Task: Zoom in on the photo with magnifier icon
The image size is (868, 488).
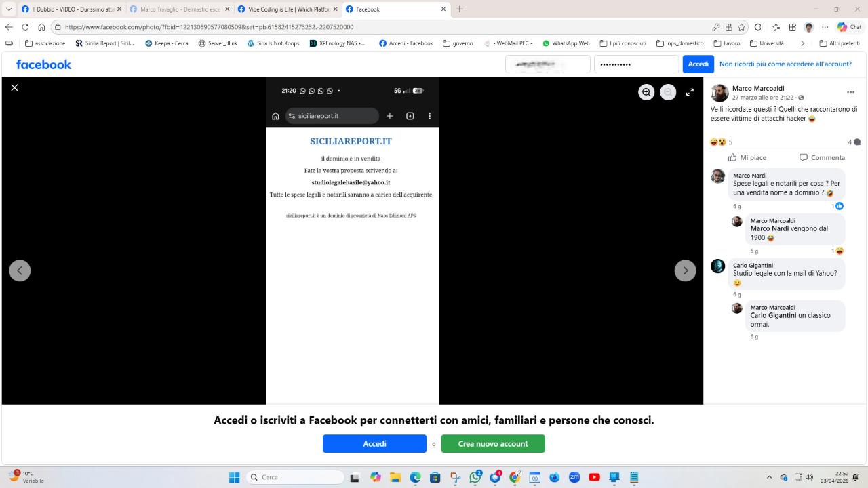Action: (x=646, y=92)
